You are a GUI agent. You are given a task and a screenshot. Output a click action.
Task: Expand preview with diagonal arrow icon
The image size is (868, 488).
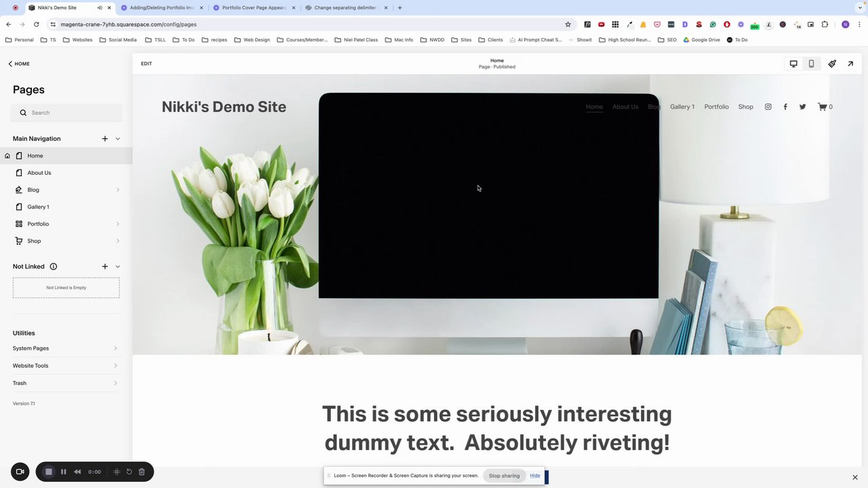850,64
